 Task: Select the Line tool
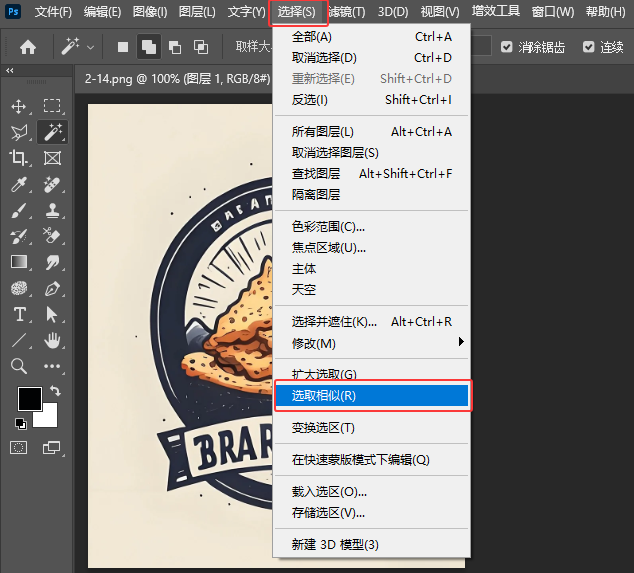click(19, 340)
